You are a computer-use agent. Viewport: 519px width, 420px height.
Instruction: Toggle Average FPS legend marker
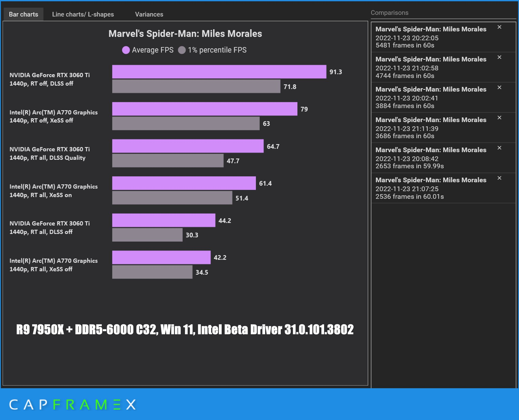(126, 50)
